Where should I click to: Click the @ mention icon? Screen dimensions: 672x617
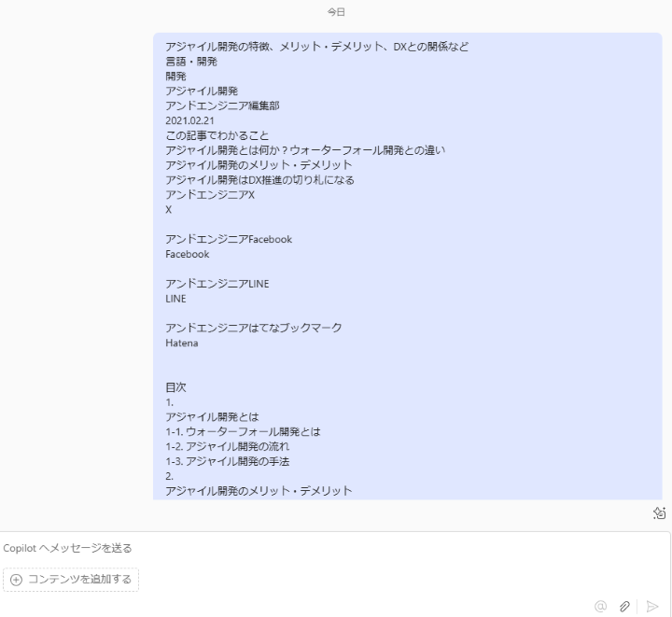[x=601, y=607]
